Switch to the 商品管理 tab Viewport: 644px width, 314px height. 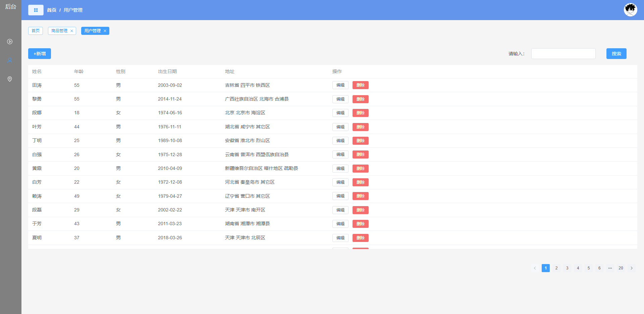(x=59, y=31)
